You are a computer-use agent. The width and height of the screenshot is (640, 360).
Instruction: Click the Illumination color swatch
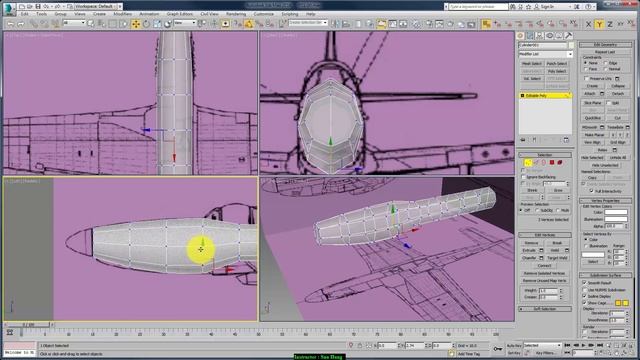coord(616,219)
